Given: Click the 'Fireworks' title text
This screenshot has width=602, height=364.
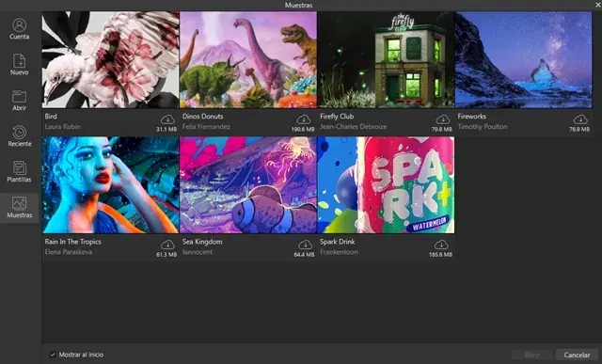Looking at the screenshot, I should [472, 117].
